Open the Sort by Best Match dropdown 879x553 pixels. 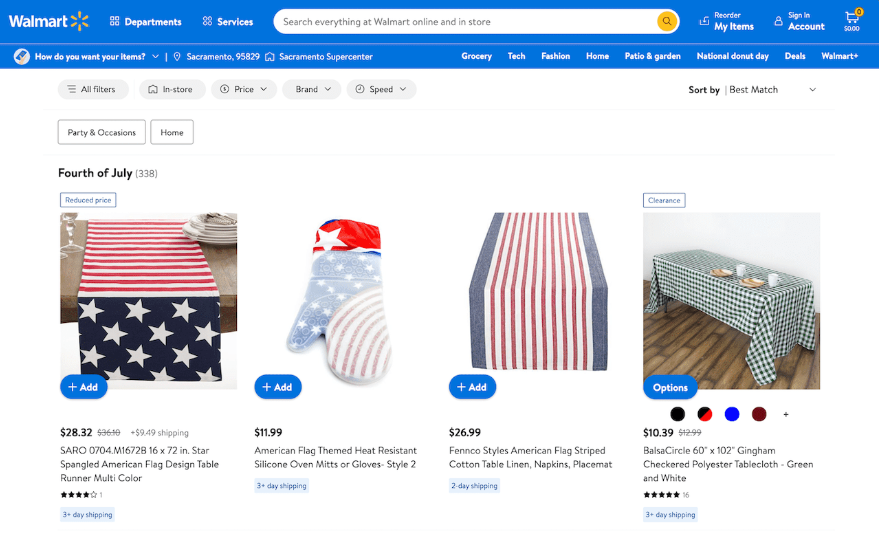(x=752, y=90)
